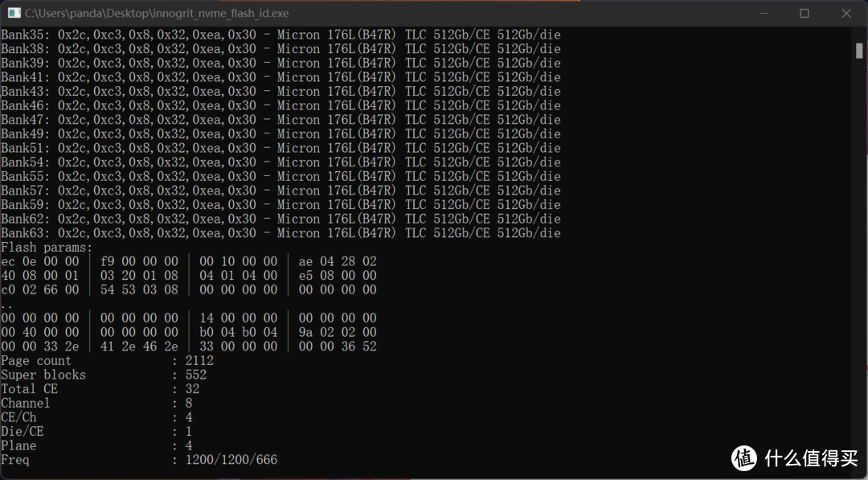Click the Bank39 output line
The width and height of the screenshot is (868, 480).
(280, 63)
